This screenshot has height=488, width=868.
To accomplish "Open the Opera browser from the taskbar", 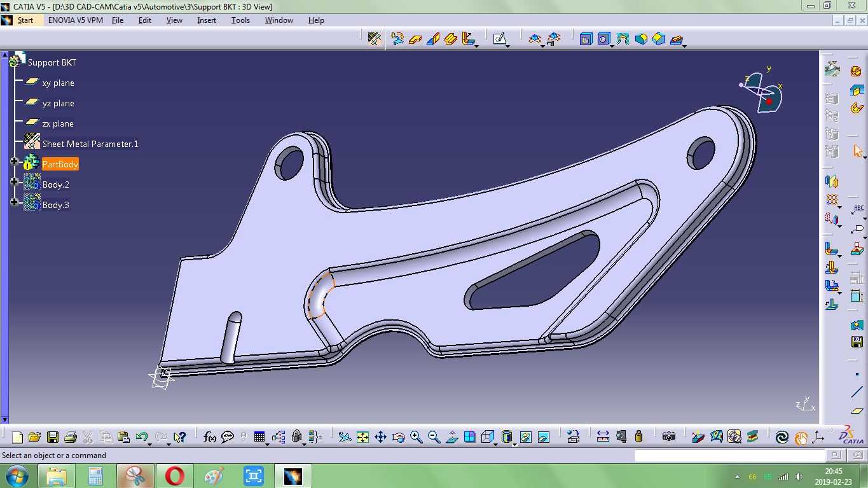I will tap(175, 476).
